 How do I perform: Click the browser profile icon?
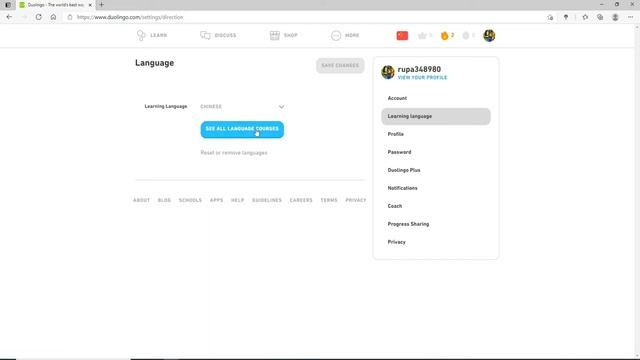tap(615, 17)
